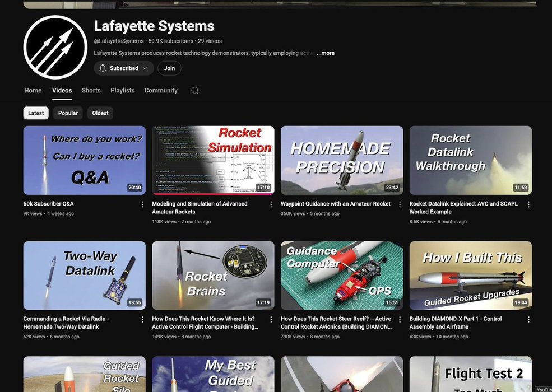Viewport: 552px width, 392px height.
Task: Play the Guided Rocket Silo thumbnail
Action: (x=85, y=374)
